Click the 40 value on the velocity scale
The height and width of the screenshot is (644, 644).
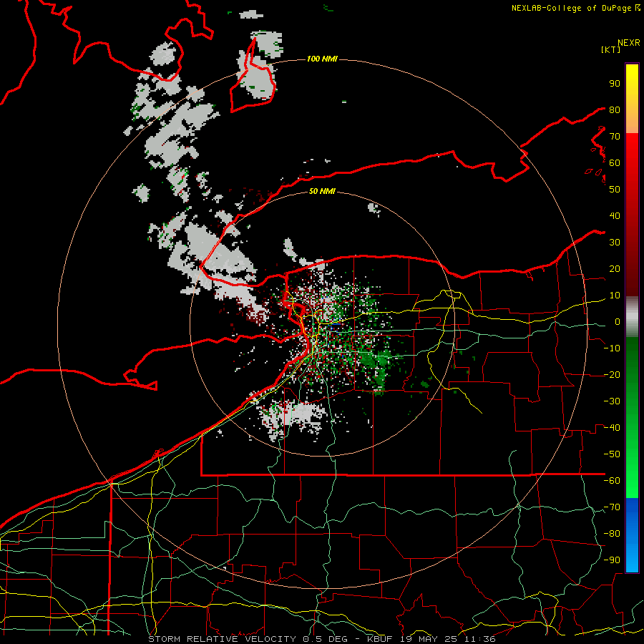(615, 215)
